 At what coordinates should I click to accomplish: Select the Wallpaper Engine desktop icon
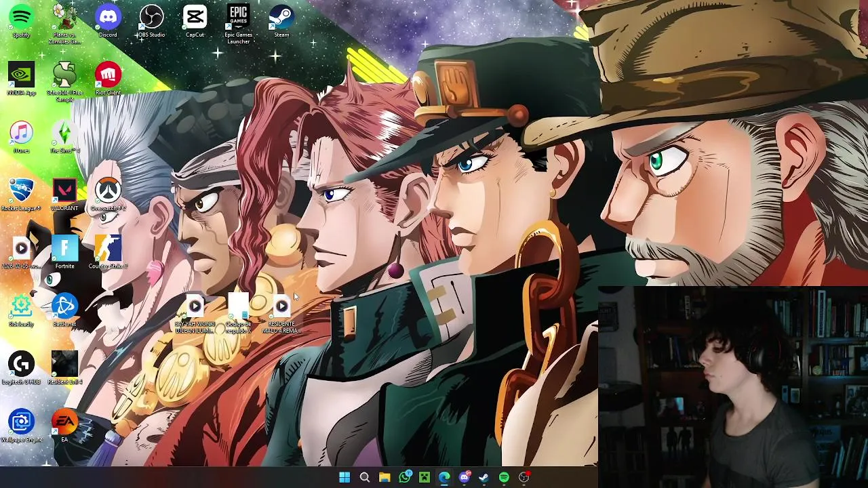click(21, 426)
